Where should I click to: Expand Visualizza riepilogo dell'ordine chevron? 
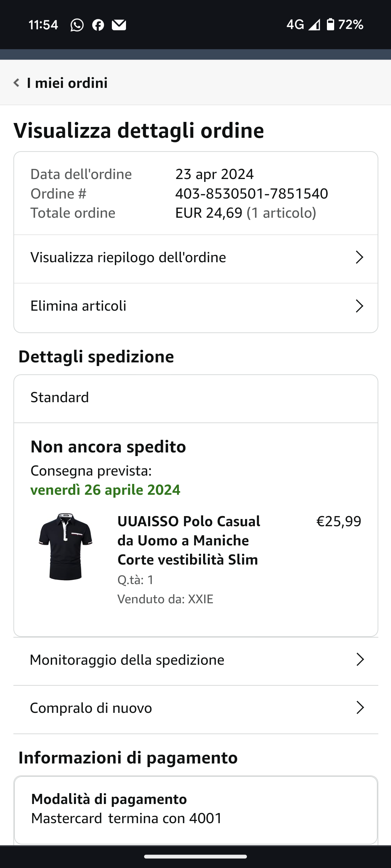pyautogui.click(x=359, y=258)
